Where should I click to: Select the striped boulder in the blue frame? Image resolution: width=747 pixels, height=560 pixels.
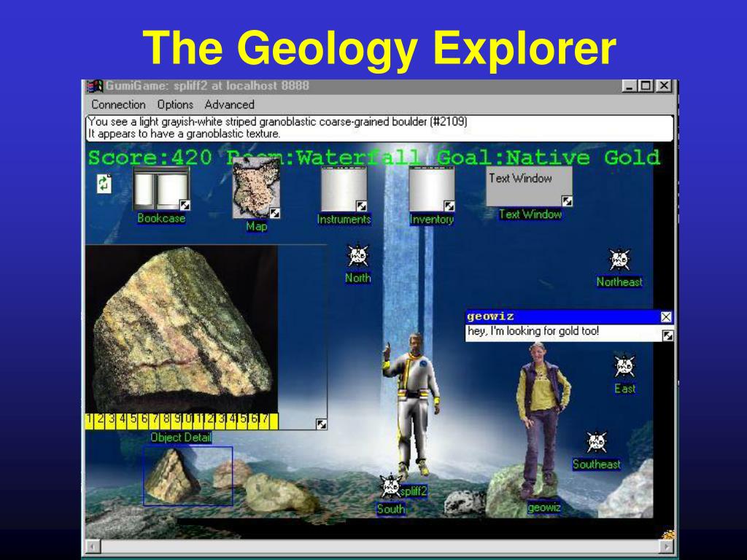click(x=173, y=476)
